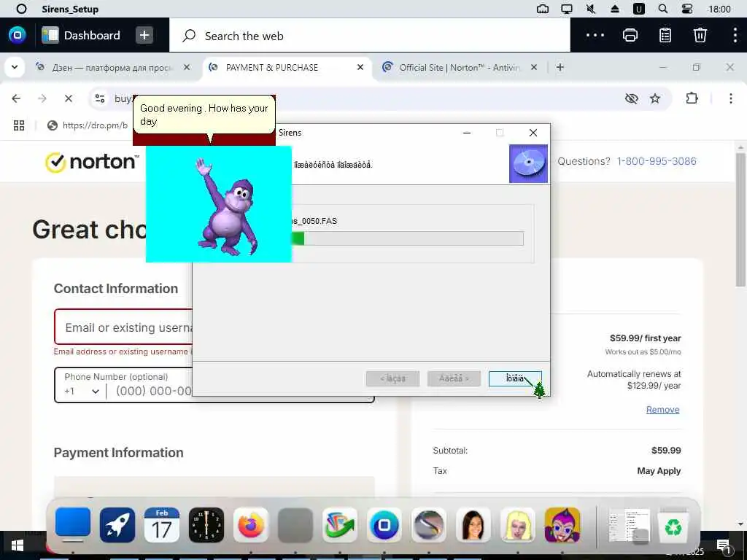The image size is (747, 560).
Task: Click the blue round browser logo
Action: (x=18, y=35)
